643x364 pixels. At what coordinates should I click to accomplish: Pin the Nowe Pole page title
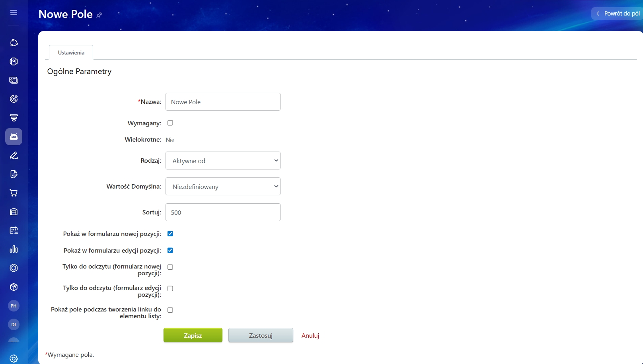[99, 15]
